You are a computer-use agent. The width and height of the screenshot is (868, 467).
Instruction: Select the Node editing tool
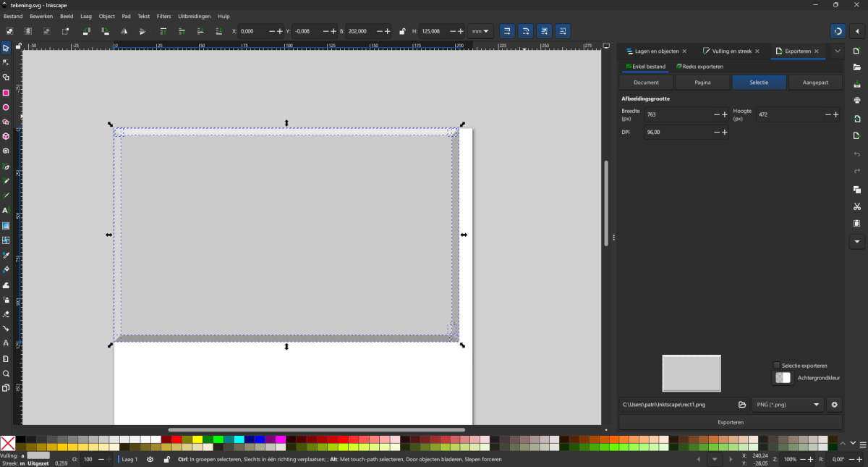[x=6, y=63]
